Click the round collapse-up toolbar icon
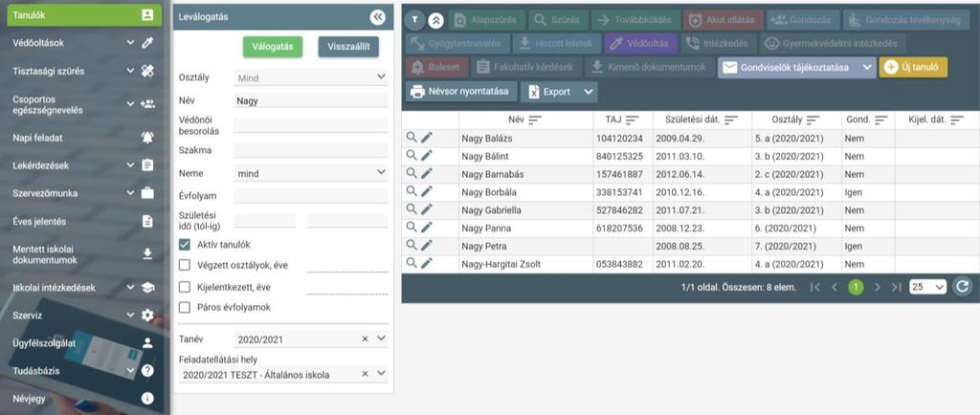Image resolution: width=980 pixels, height=415 pixels. [435, 20]
